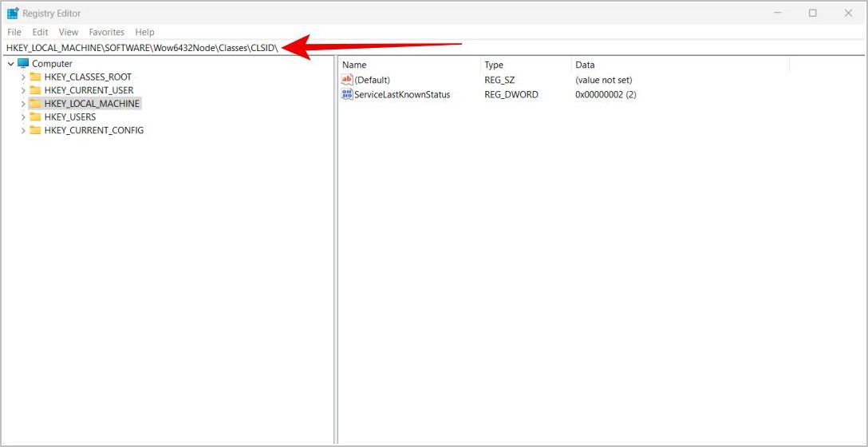The width and height of the screenshot is (868, 447).
Task: Click the HKEY_LOCAL_MACHINE folder icon
Action: click(35, 104)
